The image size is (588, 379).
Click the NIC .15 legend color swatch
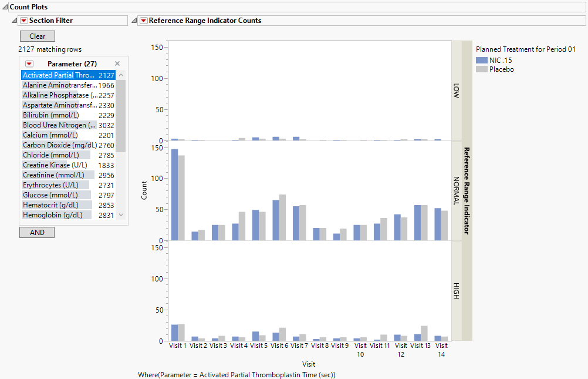tap(481, 60)
